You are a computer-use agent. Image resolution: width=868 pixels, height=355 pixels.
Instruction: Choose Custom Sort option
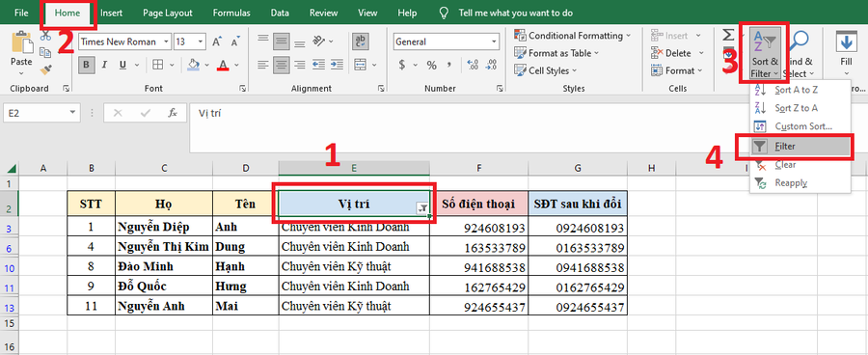800,126
